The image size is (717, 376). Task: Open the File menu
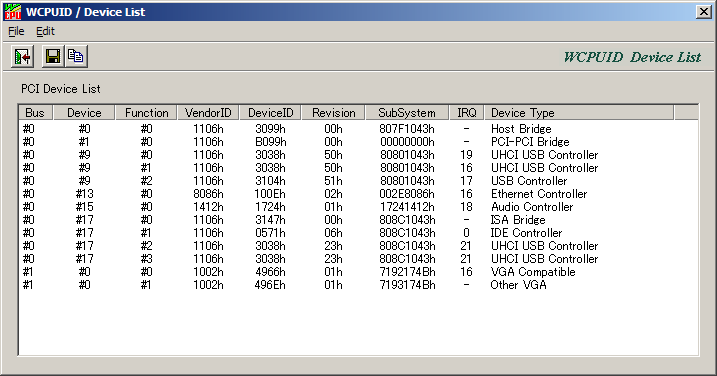(16, 31)
